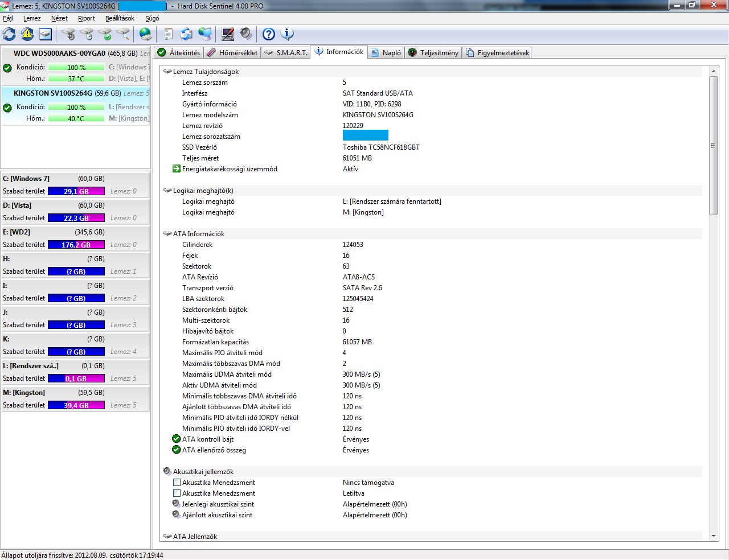Screen dimensions: 729x560
Task: Select the KINGSTON SV100S264G disk entry
Action: 76,106
